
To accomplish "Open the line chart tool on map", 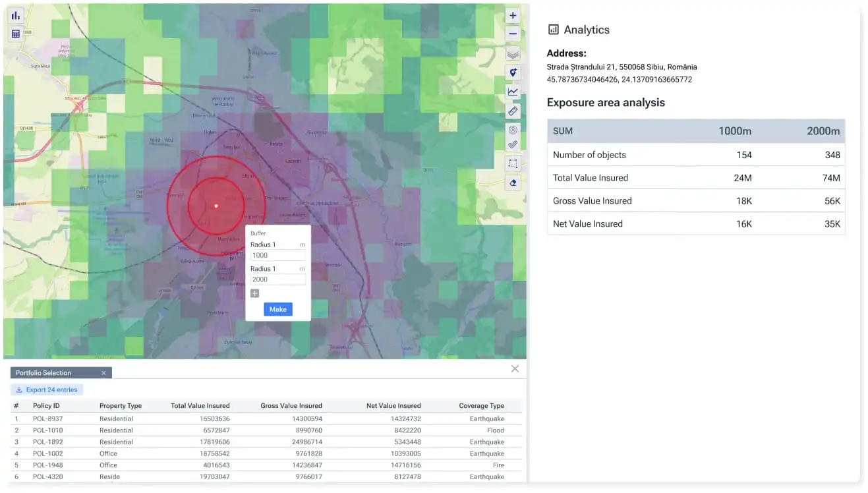I will pyautogui.click(x=513, y=92).
